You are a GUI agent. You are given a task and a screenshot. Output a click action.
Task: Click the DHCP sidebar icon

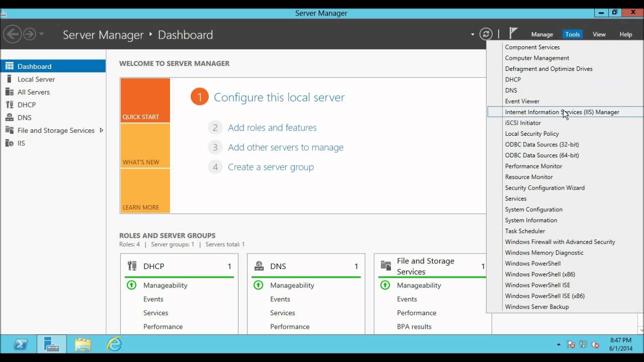point(9,105)
